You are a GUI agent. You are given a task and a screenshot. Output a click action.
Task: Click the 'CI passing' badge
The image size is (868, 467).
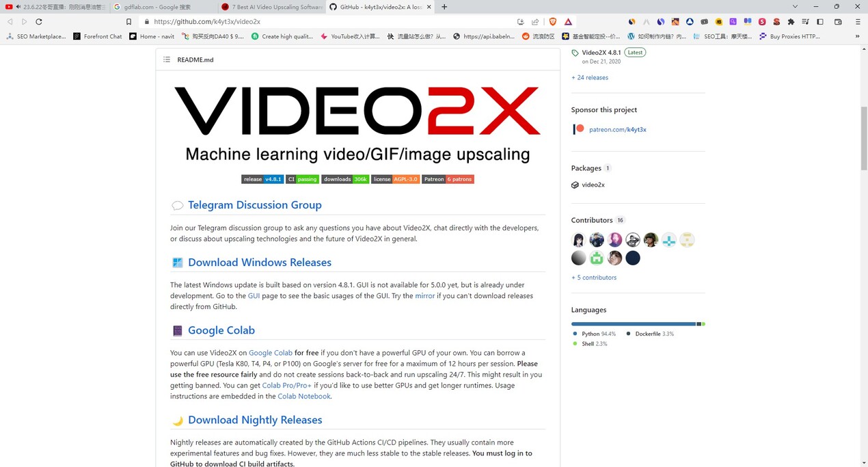(301, 179)
